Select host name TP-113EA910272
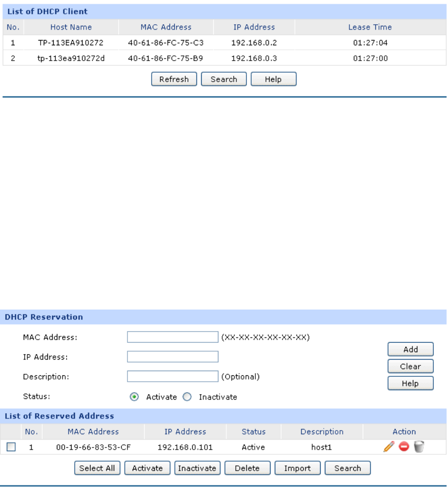 (71, 43)
